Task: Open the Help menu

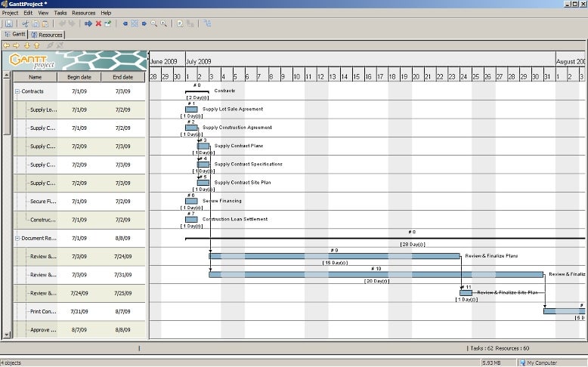Action: [106, 13]
